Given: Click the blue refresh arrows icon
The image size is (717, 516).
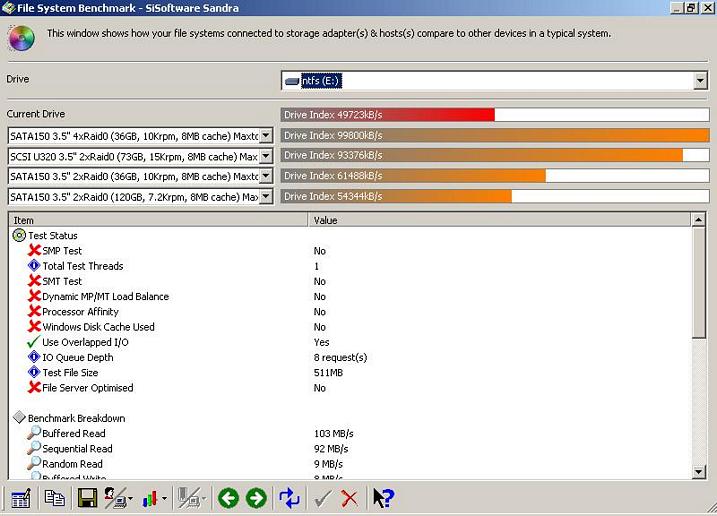Looking at the screenshot, I should 289,498.
